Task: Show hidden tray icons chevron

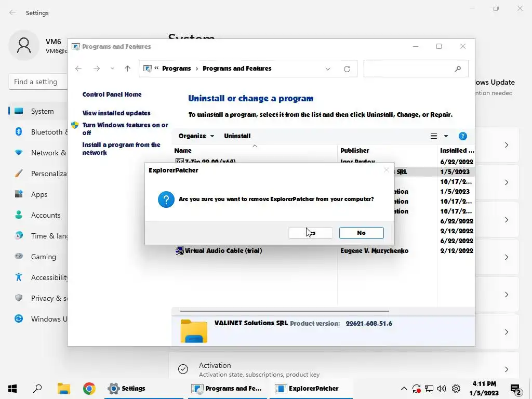Action: click(x=404, y=389)
